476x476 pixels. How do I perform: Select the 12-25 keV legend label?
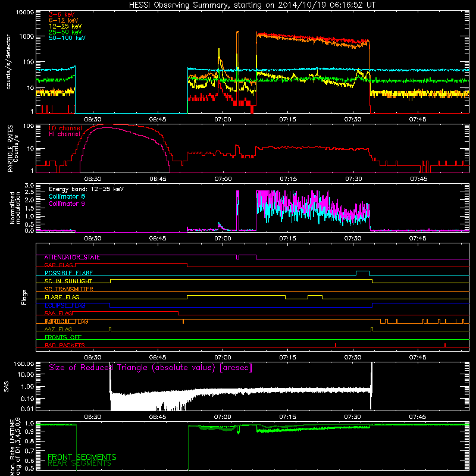point(65,26)
